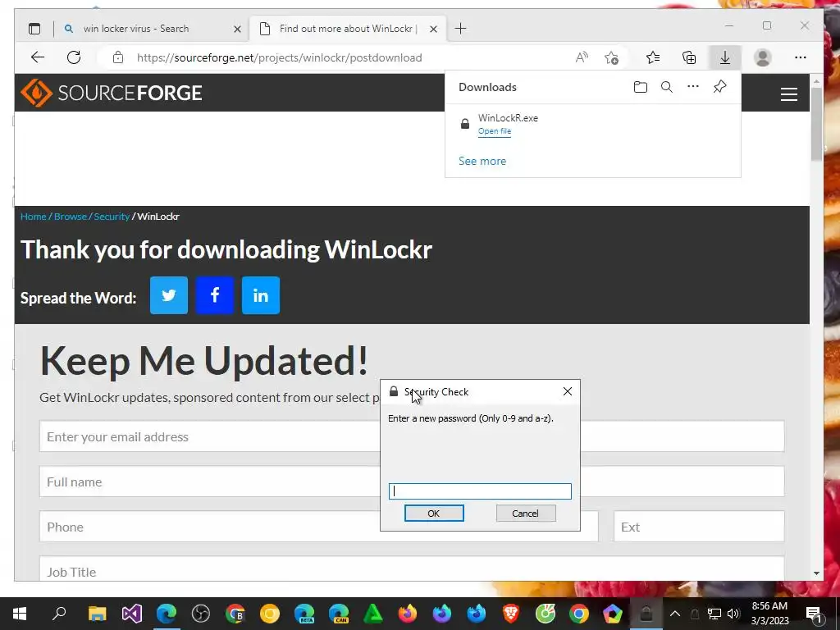Close the 'Find out more about WinLockr' tab
This screenshot has width=840, height=630.
433,29
